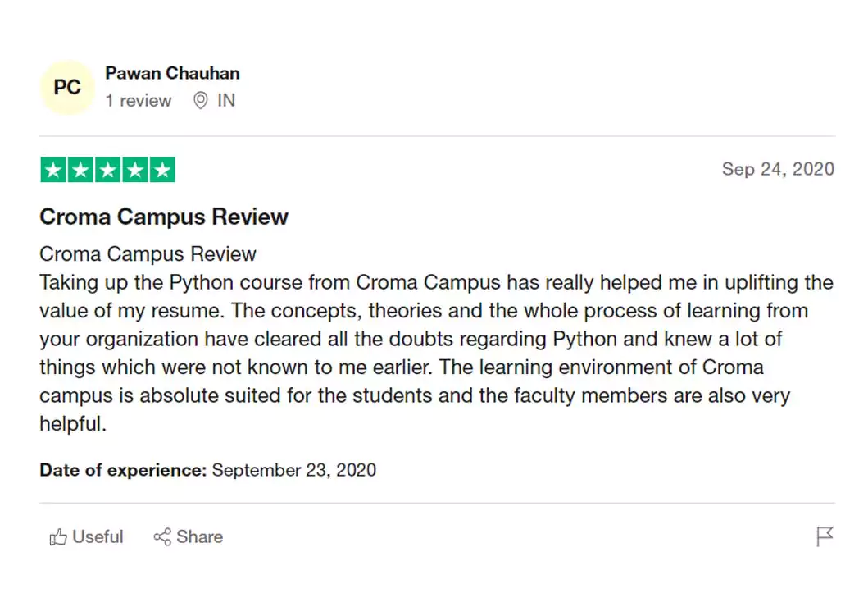Mark the review as Useful via label

point(98,537)
